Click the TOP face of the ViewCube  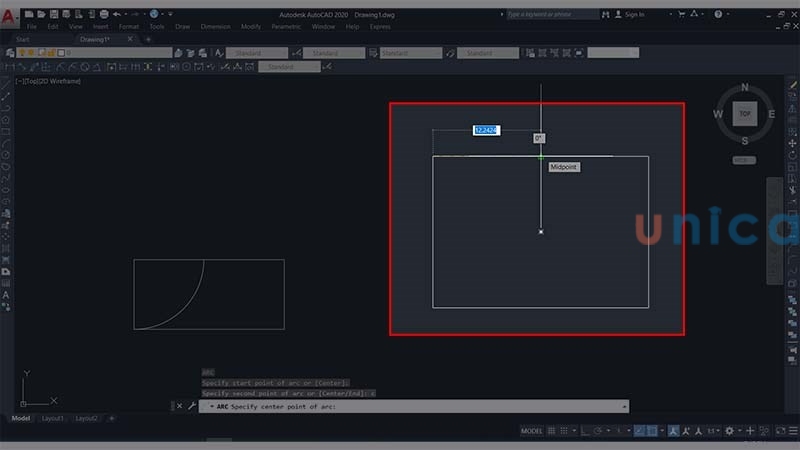coord(744,114)
